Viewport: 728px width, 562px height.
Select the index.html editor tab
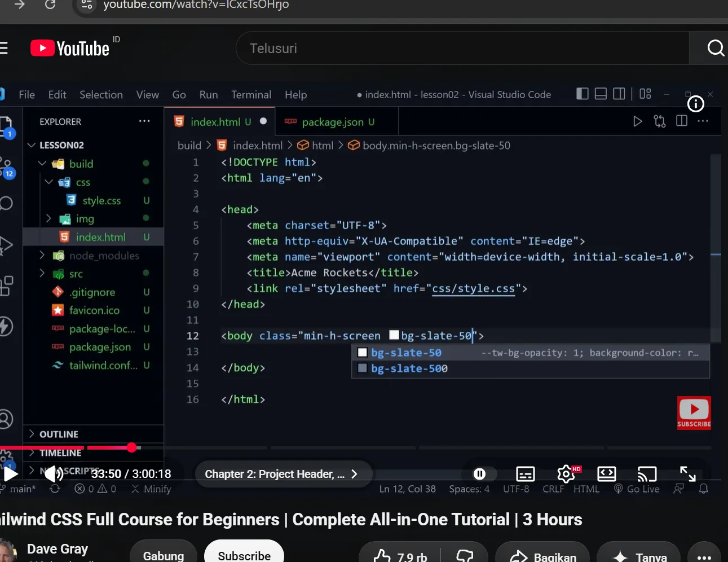(219, 122)
